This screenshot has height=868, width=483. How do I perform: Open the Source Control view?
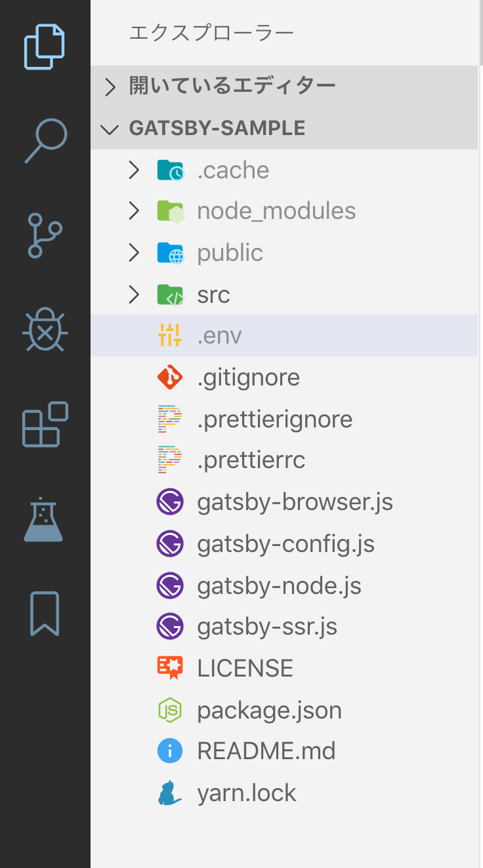[x=45, y=235]
